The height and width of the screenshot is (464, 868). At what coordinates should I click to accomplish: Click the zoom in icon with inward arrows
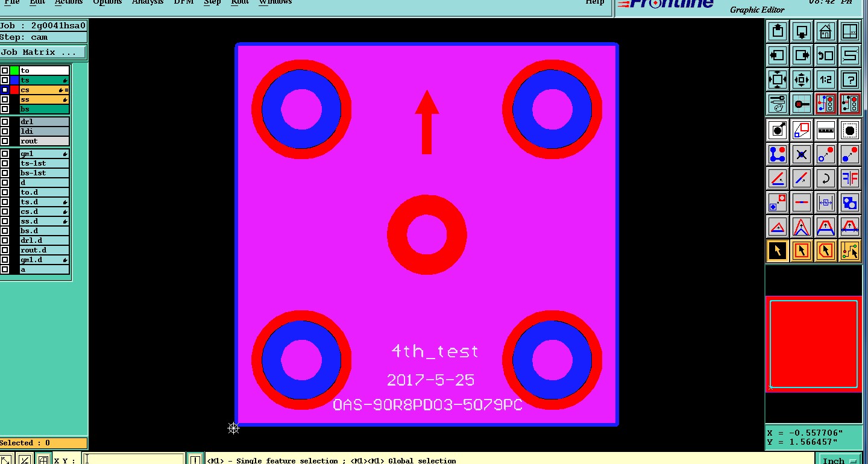click(802, 80)
